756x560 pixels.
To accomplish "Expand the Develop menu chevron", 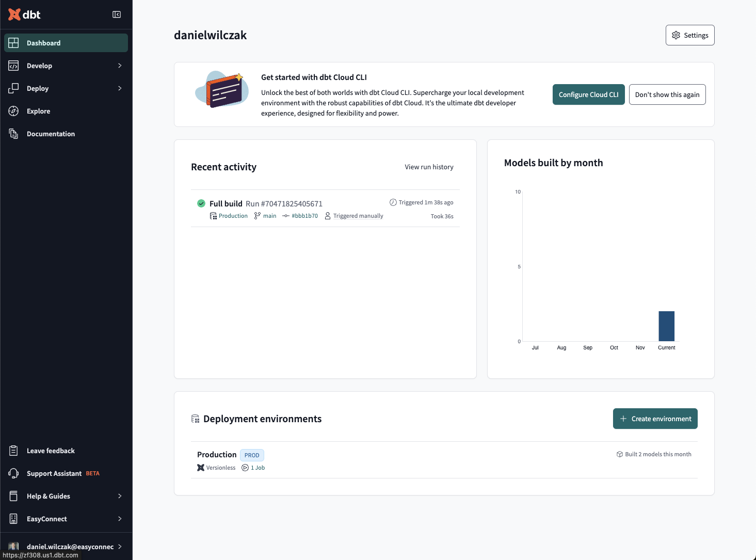I will point(120,66).
